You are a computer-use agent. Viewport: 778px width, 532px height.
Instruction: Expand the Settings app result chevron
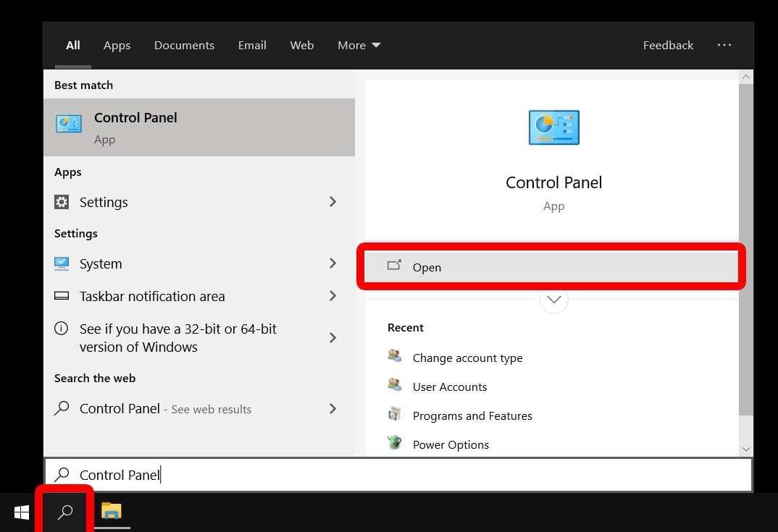[x=332, y=202]
